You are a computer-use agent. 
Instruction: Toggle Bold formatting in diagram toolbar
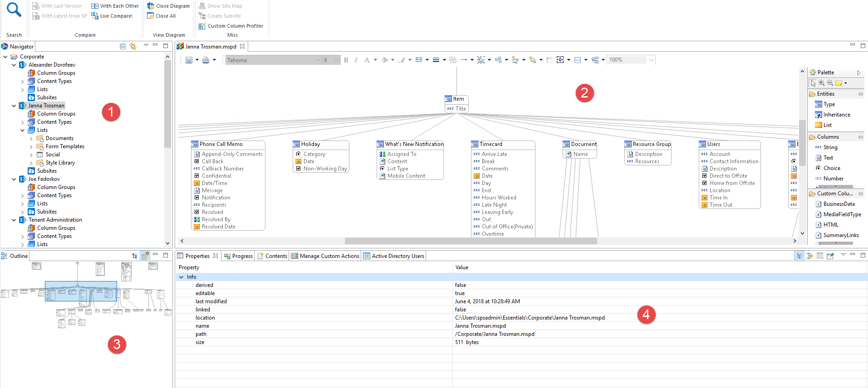[346, 60]
